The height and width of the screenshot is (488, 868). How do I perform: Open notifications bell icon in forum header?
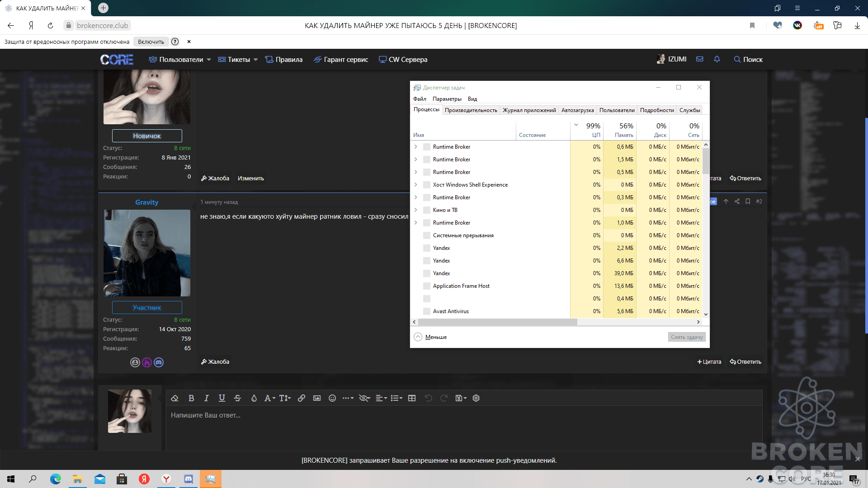click(x=717, y=59)
